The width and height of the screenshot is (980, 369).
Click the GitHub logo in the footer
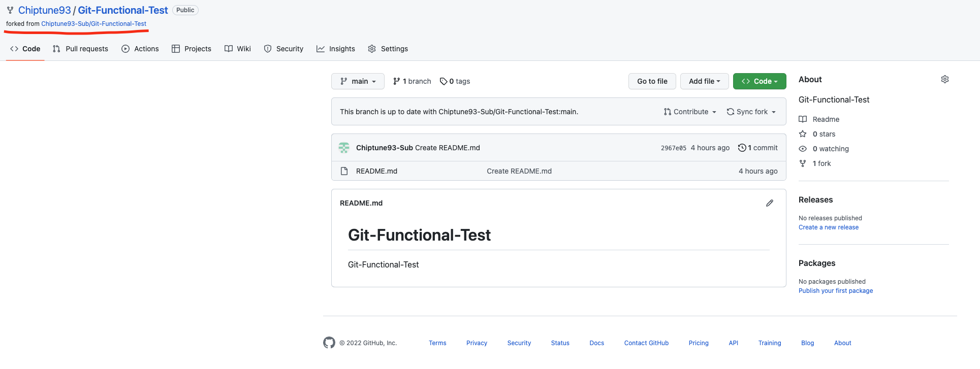(329, 343)
